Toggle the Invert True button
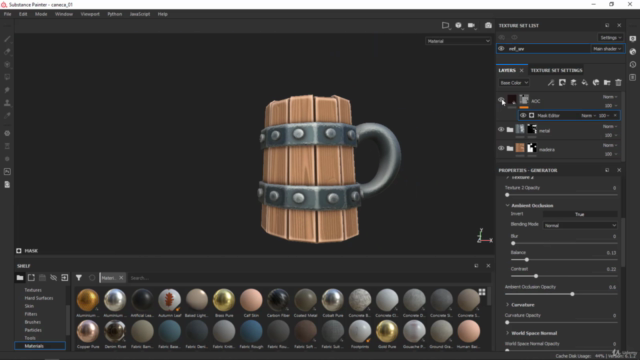 click(x=580, y=214)
